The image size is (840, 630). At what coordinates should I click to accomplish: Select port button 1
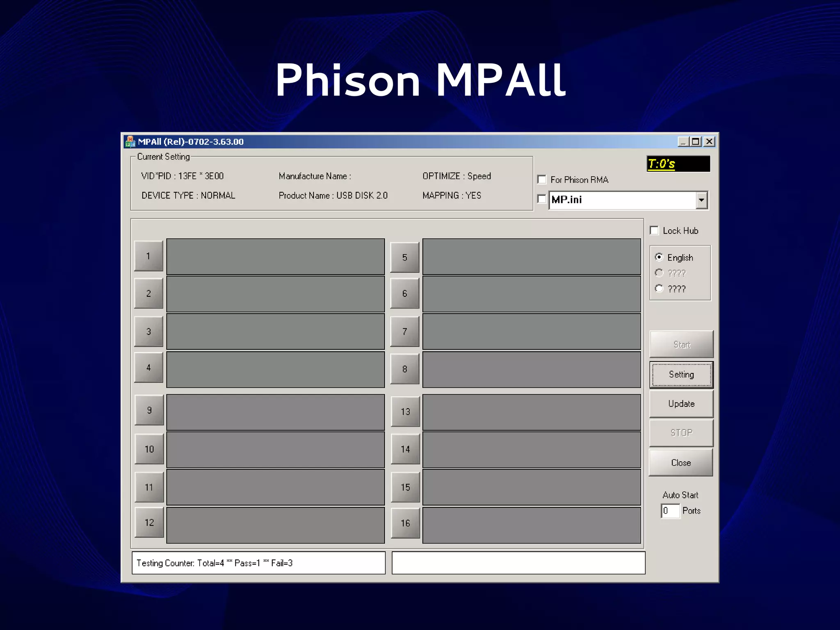click(148, 256)
